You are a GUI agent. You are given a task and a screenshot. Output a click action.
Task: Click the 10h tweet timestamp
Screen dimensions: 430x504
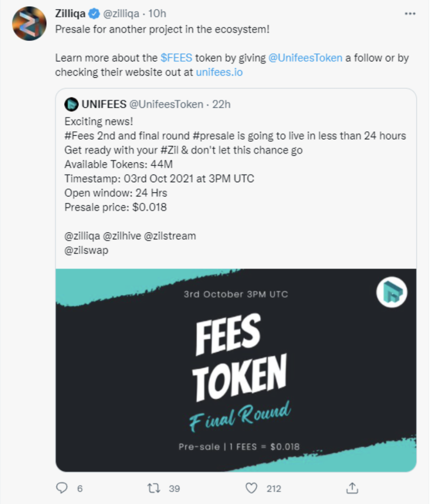coord(157,13)
